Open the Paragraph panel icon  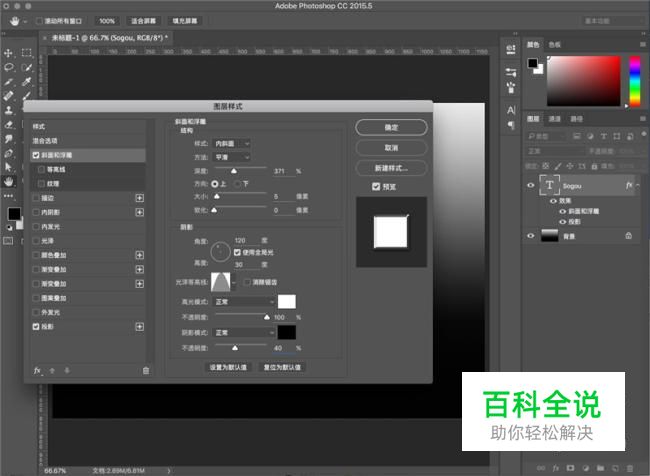tap(511, 125)
